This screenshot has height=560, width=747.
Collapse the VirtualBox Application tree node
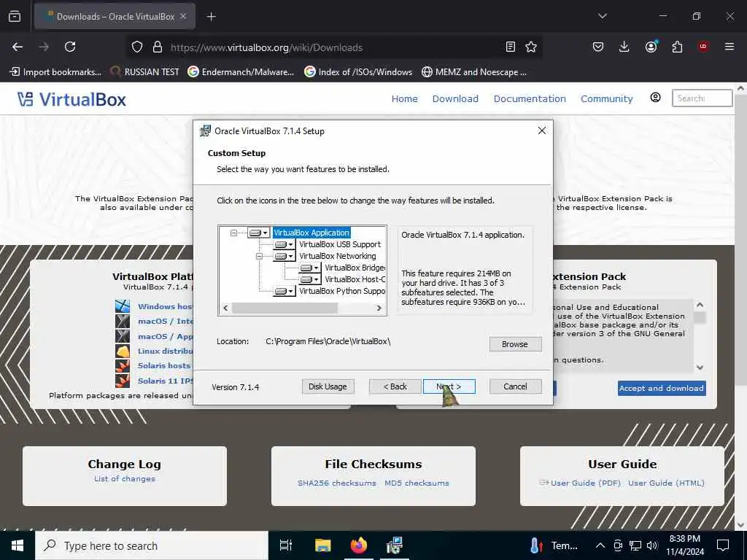tap(233, 233)
